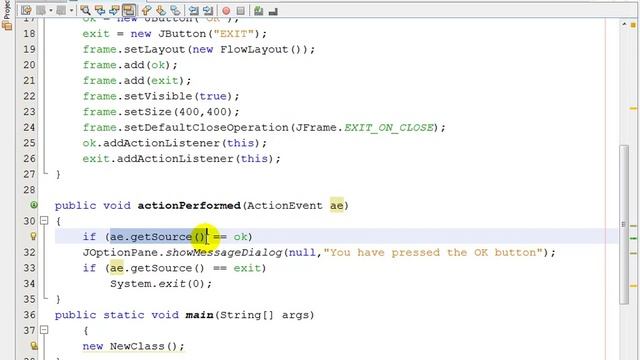Click 'ok.addActionListener(this);' line
Image resolution: width=640 pixels, height=360 pixels.
[x=175, y=143]
